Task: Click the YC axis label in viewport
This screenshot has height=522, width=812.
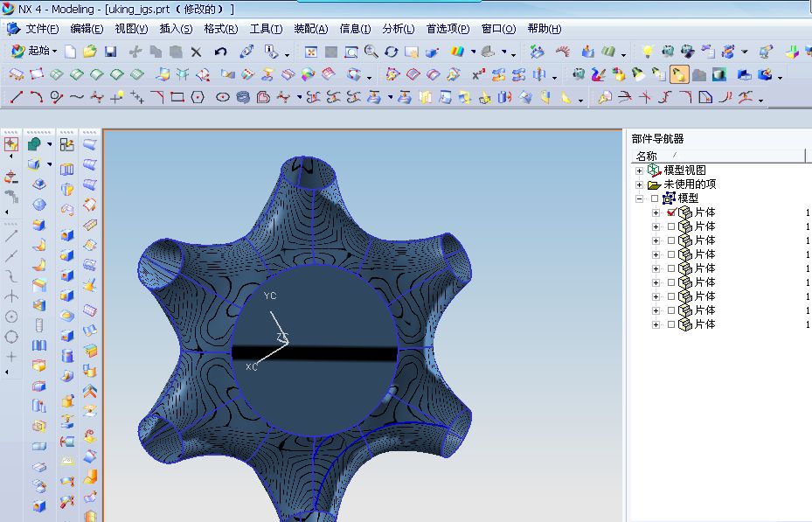Action: click(x=270, y=296)
